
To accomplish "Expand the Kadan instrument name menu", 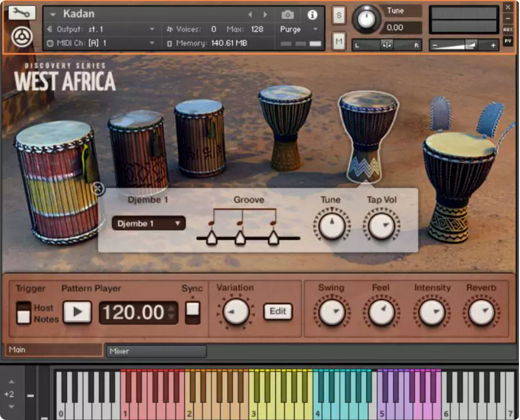I will 53,14.
